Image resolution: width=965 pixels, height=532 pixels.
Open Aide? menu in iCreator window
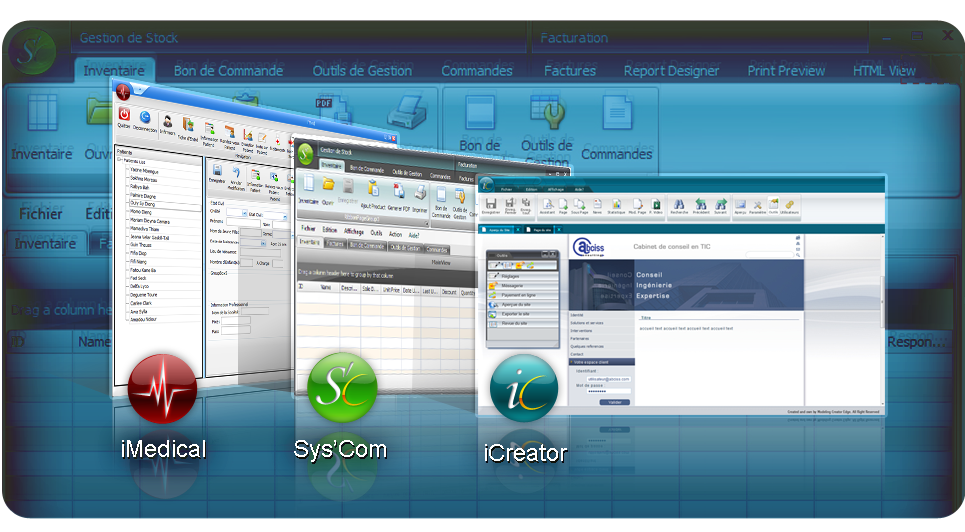click(579, 190)
